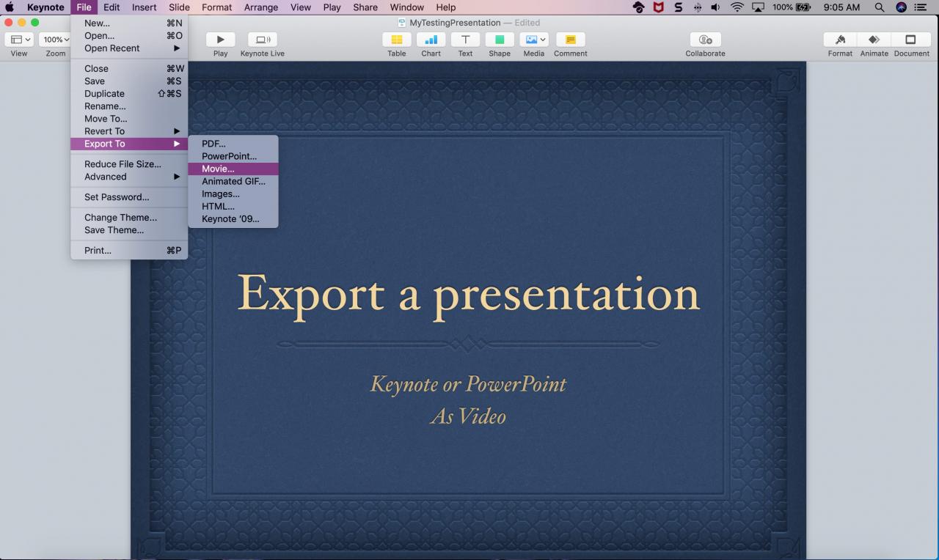The image size is (939, 560).
Task: Open the Insert menu
Action: pos(144,7)
